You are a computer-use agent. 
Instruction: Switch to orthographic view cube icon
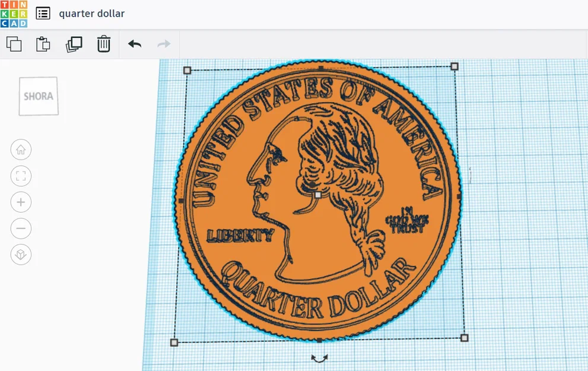21,255
